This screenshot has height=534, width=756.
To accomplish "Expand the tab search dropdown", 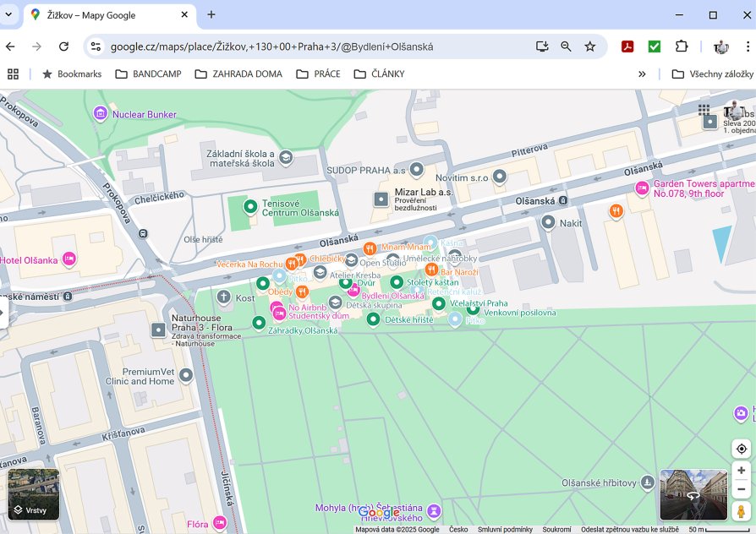I will tap(8, 14).
